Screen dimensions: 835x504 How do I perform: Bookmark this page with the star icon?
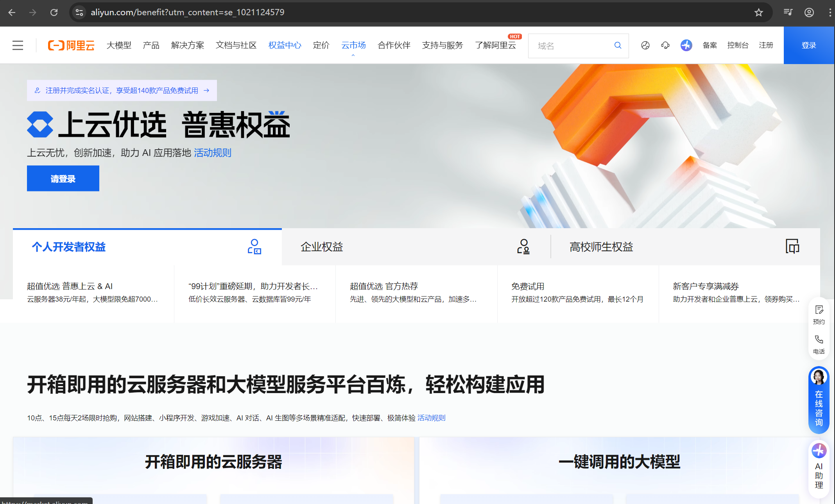coord(759,13)
